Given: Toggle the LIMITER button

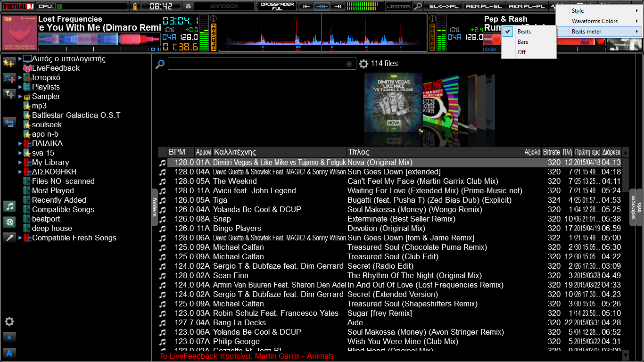Looking at the screenshot, I should coord(398,7).
